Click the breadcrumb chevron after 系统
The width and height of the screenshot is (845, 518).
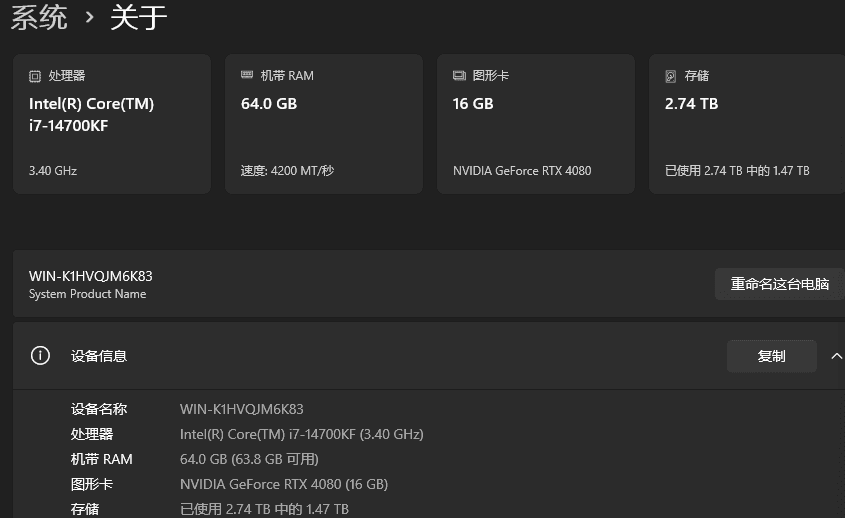coord(89,18)
